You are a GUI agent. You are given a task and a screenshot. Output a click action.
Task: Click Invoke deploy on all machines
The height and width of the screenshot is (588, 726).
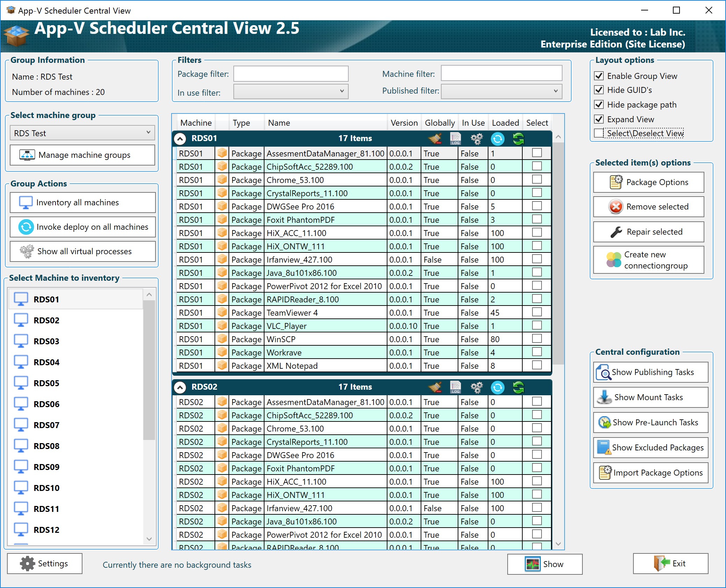[x=83, y=227]
